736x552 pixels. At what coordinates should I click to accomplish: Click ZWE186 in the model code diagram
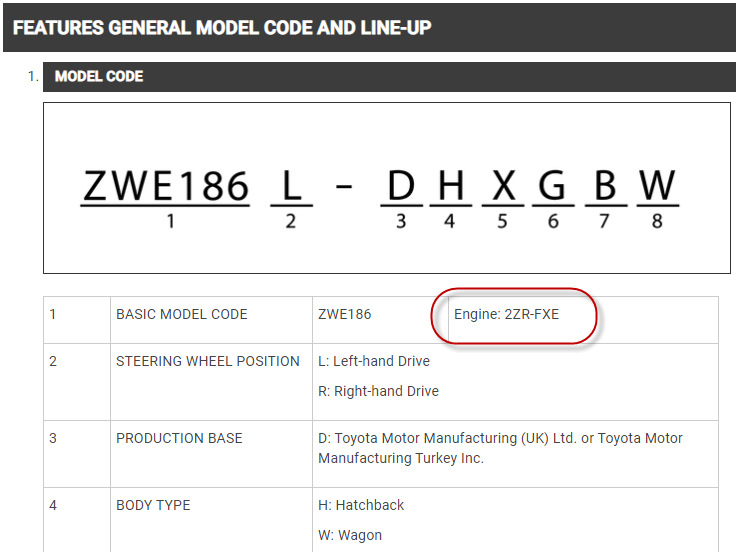point(165,186)
